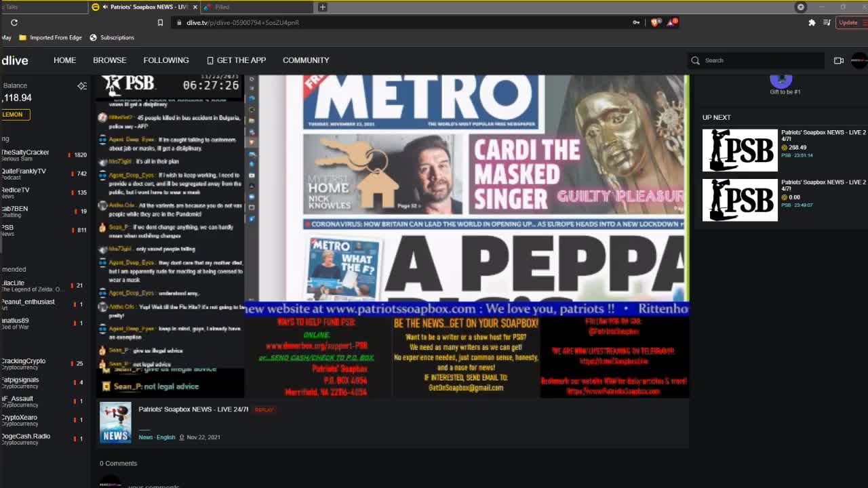Screen dimensions: 868x488
Task: Open the Imported From Edge bookmarks folder
Action: click(50, 37)
